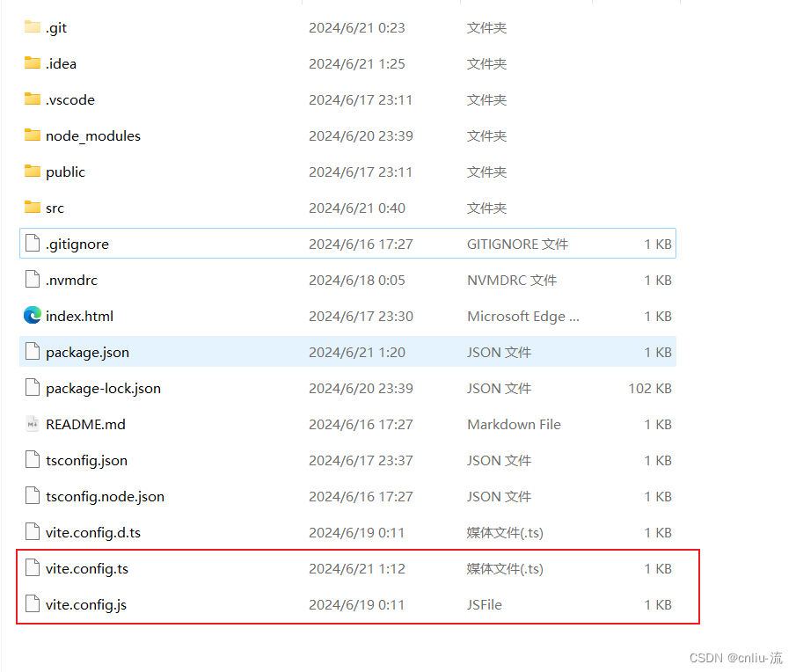
Task: Open the public folder
Action: click(65, 172)
